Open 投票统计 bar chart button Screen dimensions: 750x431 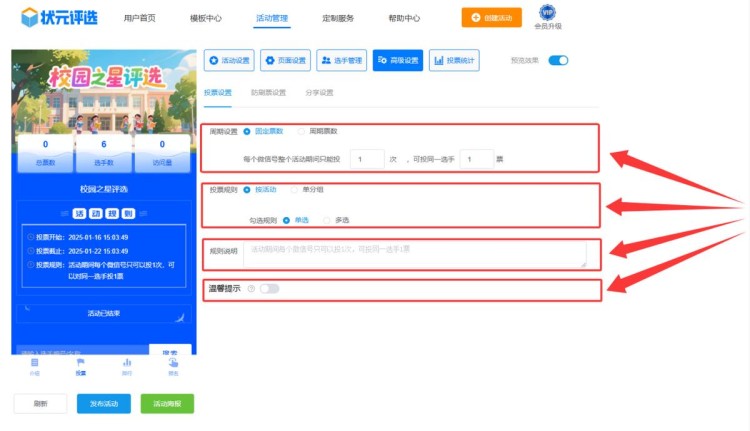tap(453, 61)
